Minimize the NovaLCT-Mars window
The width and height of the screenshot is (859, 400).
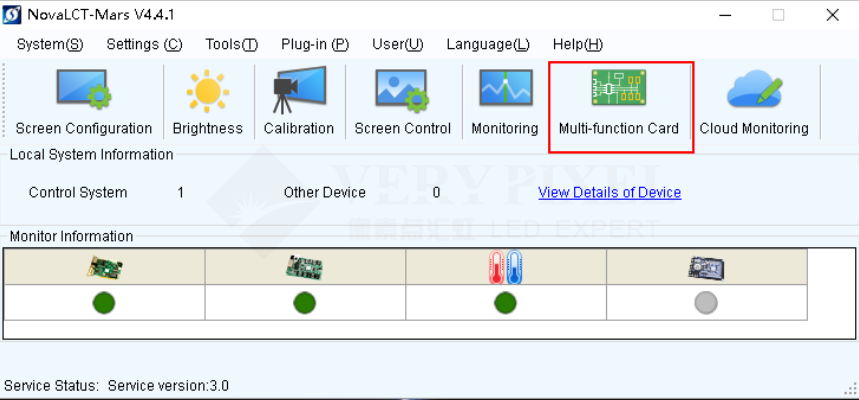pyautogui.click(x=725, y=15)
